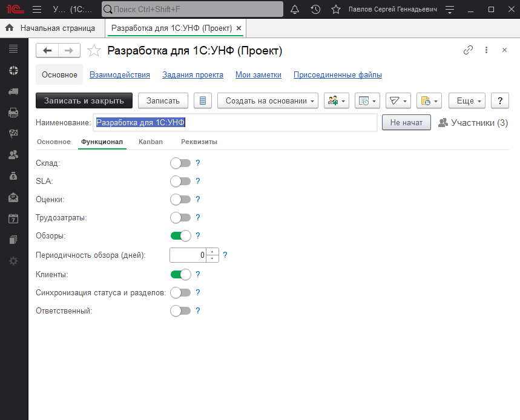Expand the Еще menu
The height and width of the screenshot is (420, 520).
coord(467,100)
